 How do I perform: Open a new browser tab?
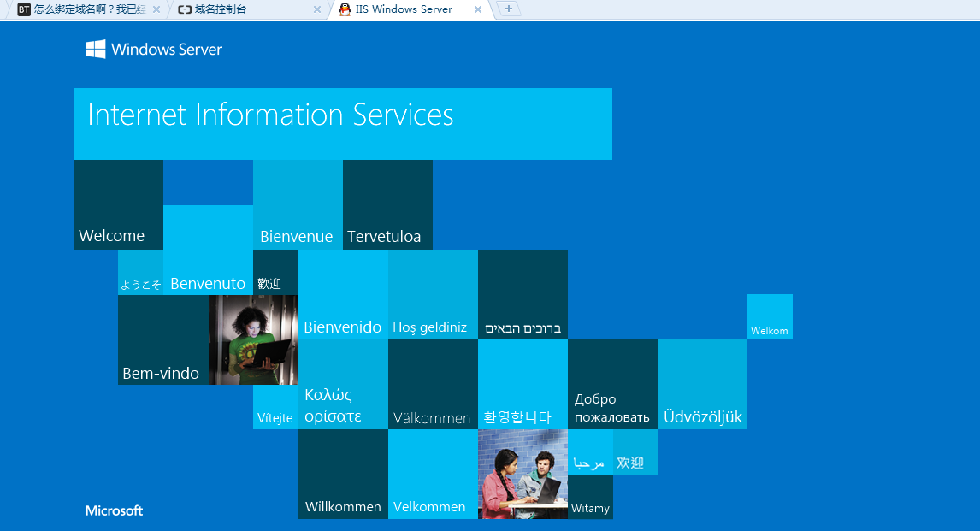[x=508, y=9]
